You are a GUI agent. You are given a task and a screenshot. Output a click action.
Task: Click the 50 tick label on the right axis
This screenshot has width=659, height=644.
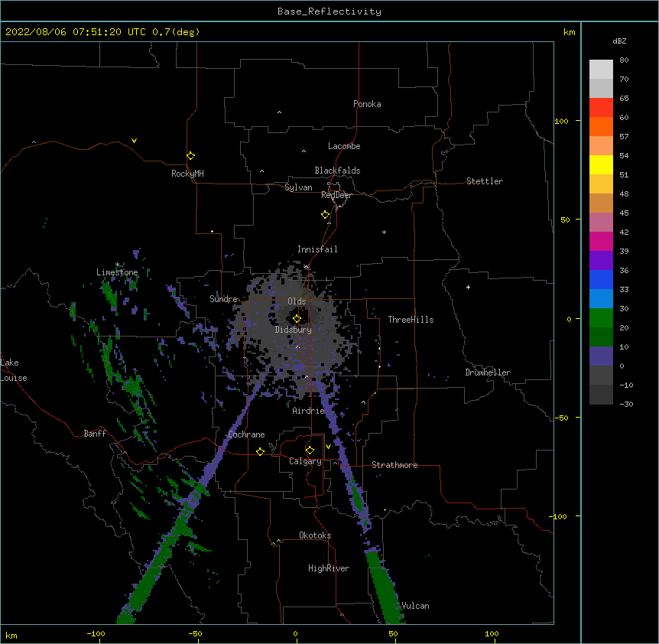[x=565, y=220]
